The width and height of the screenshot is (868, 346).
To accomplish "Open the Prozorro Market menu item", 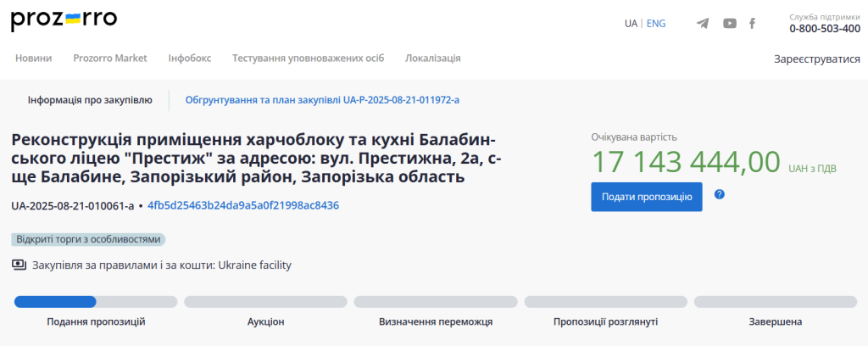I will click(110, 59).
